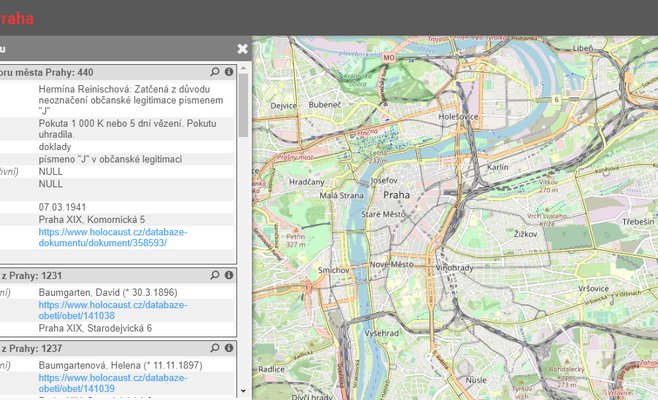Zoom to record 1231 using magnifier icon
Viewport: 658px width, 400px height.
pos(215,275)
